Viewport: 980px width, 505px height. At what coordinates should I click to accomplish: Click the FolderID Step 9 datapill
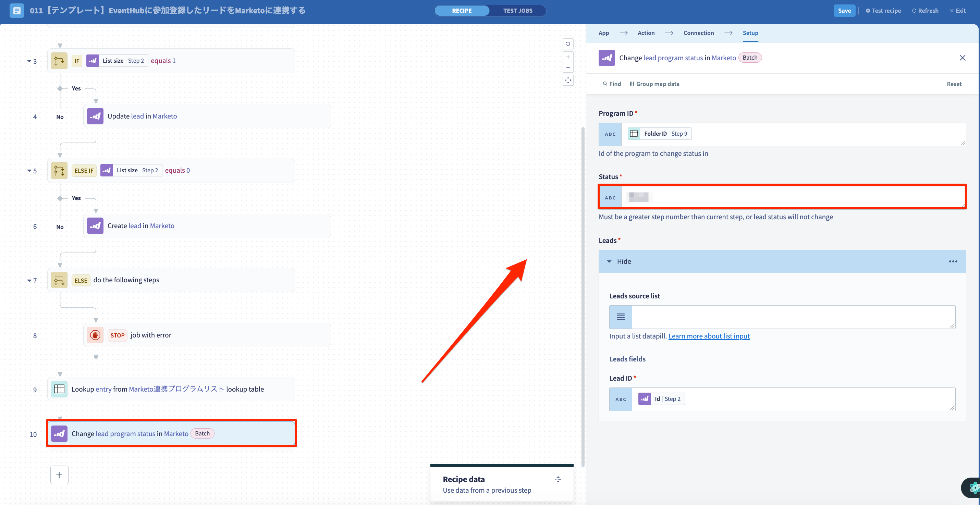[x=659, y=134]
